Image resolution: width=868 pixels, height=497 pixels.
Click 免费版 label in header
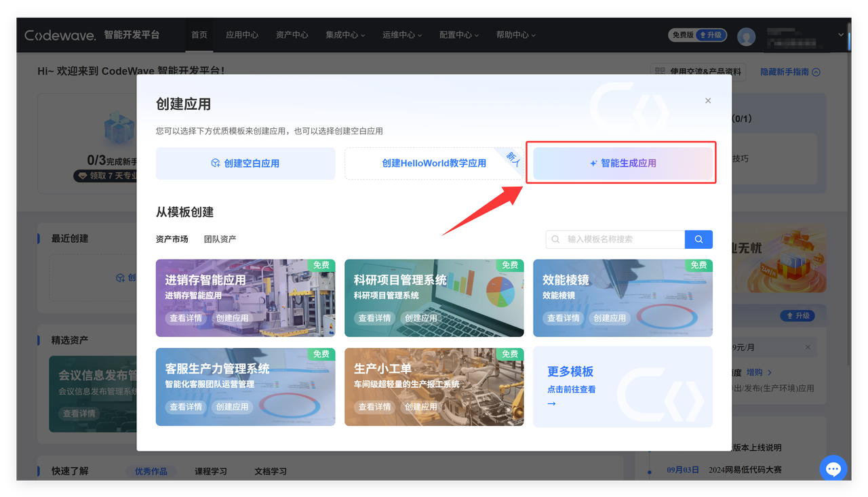683,35
